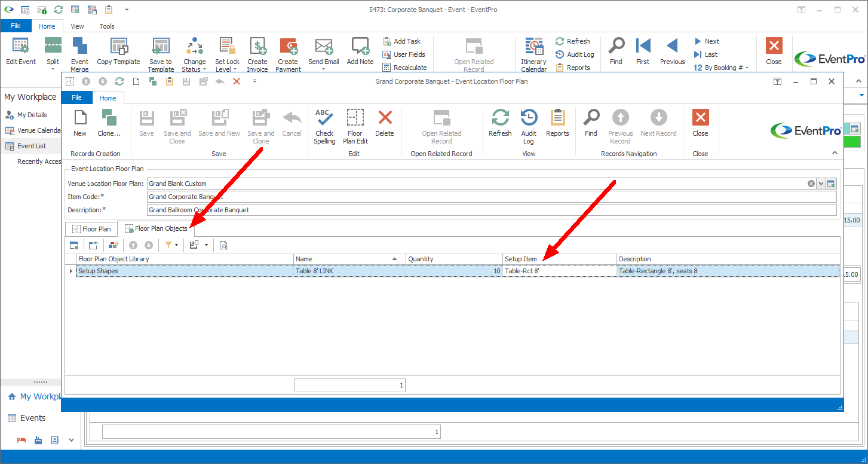Create a New floor plan record
Viewport: 868px width, 464px height.
[x=80, y=123]
